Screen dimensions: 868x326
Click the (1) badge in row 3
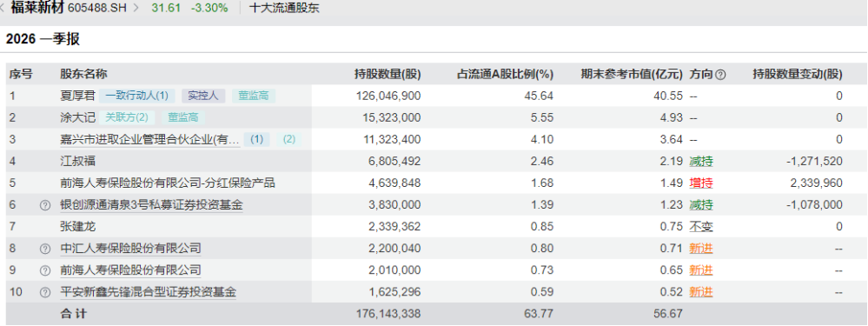(x=257, y=139)
